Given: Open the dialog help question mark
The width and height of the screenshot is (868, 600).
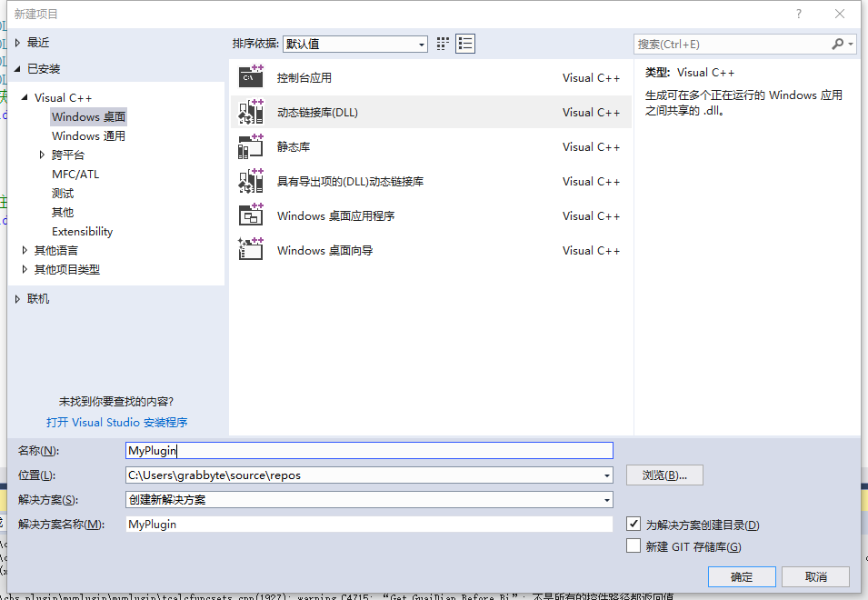Looking at the screenshot, I should pyautogui.click(x=798, y=14).
